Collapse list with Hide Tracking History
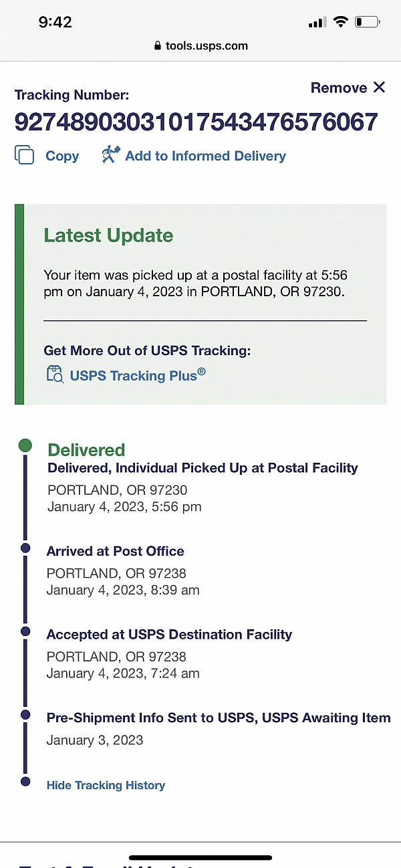401x868 pixels. click(106, 785)
